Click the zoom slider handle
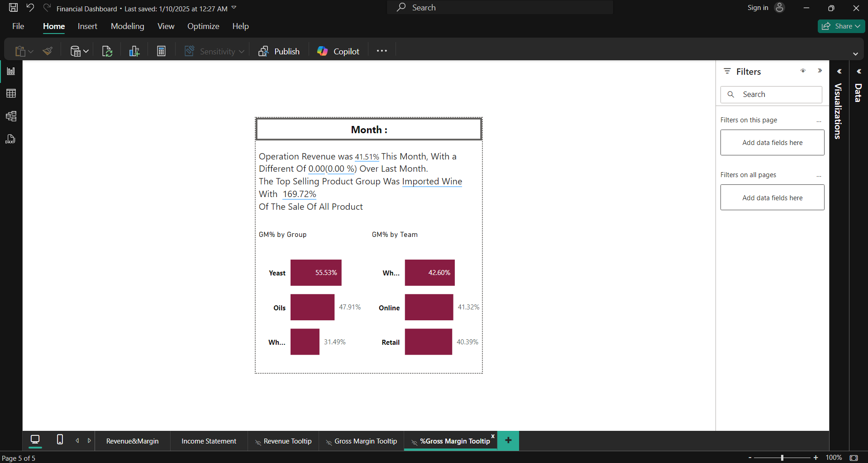The height and width of the screenshot is (463, 868). 782,458
